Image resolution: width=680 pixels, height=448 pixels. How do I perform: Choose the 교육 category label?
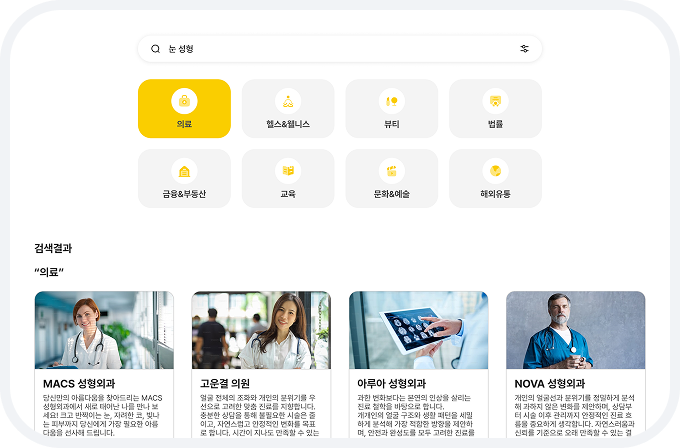[288, 194]
